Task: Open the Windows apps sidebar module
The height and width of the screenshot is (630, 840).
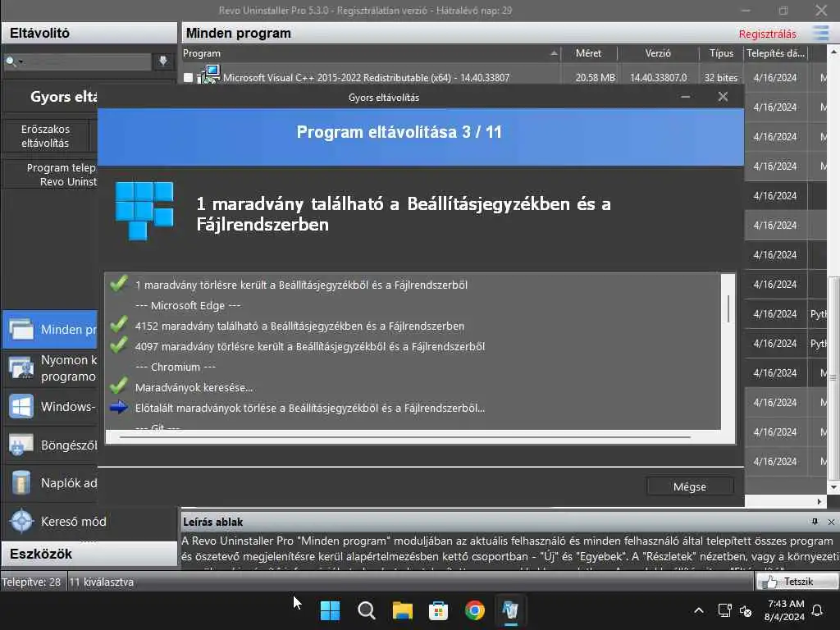Action: coord(50,407)
